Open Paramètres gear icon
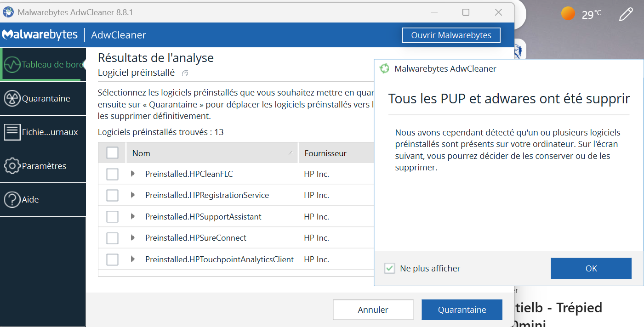The height and width of the screenshot is (327, 644). (12, 166)
